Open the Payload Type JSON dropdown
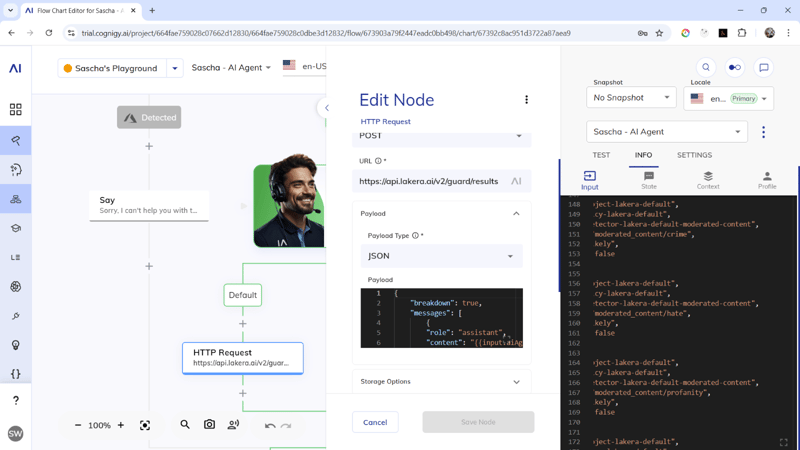Screen dimensions: 800x450 [441, 256]
